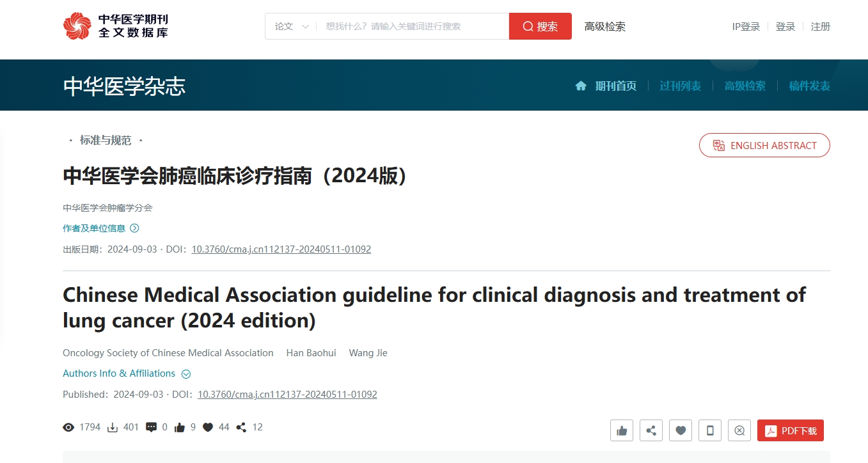Click the ENGLISH ABSTRACT button

coord(764,145)
